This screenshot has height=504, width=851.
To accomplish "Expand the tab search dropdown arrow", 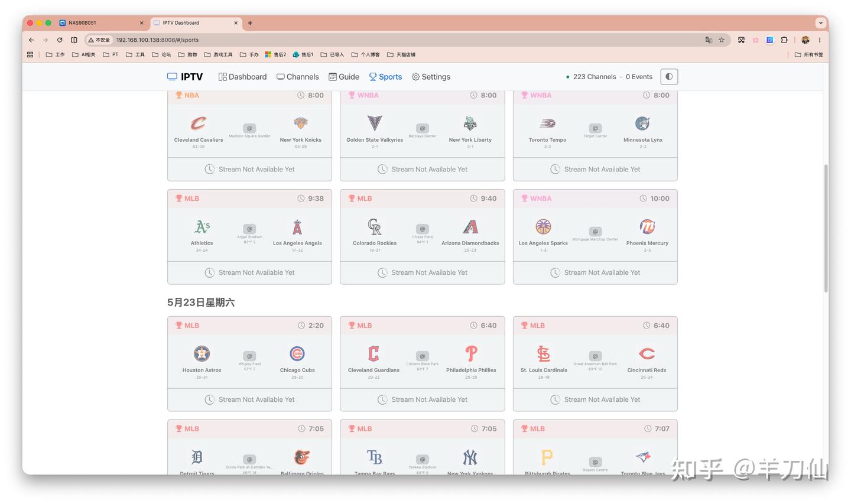I will click(820, 23).
